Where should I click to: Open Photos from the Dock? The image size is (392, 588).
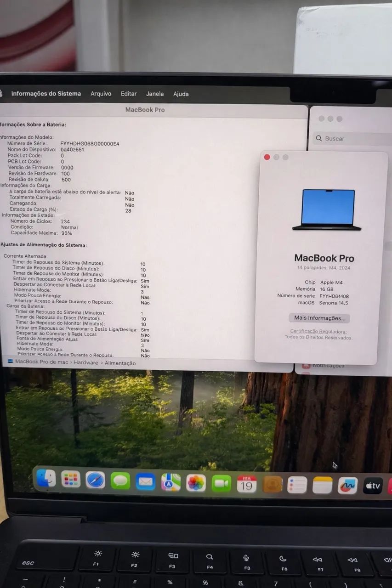point(196,485)
